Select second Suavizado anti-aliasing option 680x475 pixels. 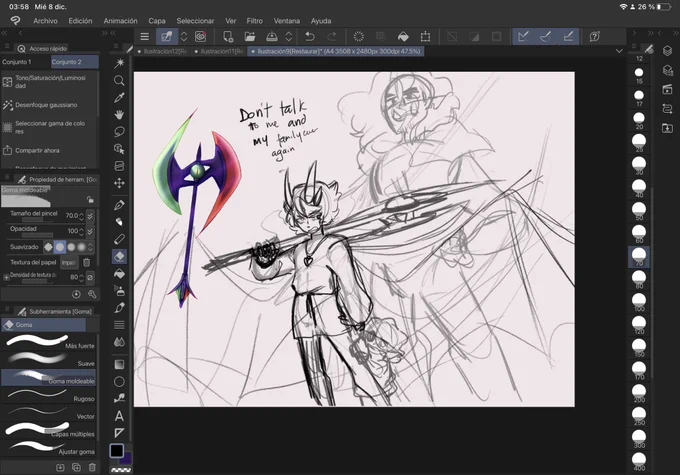tap(59, 247)
